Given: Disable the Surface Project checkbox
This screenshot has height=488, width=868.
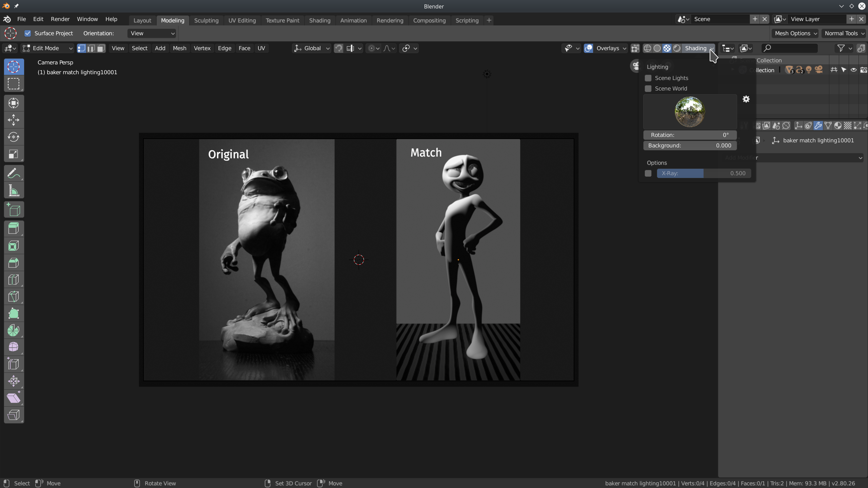Looking at the screenshot, I should [x=28, y=33].
